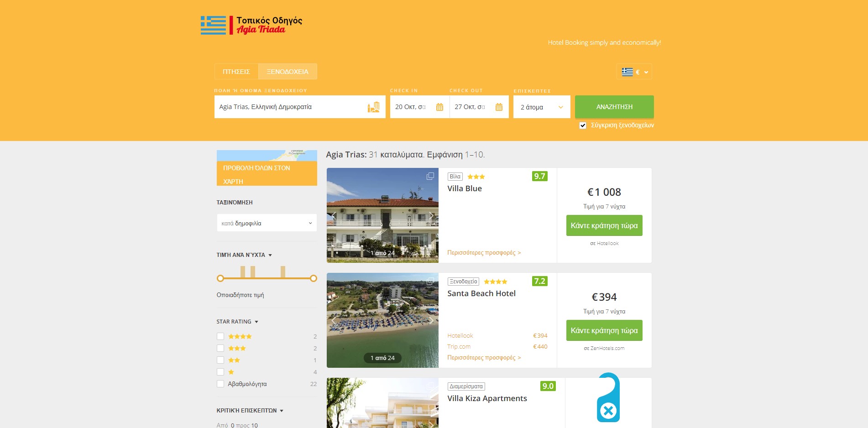Open the Hotellook €394 offer
The height and width of the screenshot is (428, 868).
(x=497, y=336)
